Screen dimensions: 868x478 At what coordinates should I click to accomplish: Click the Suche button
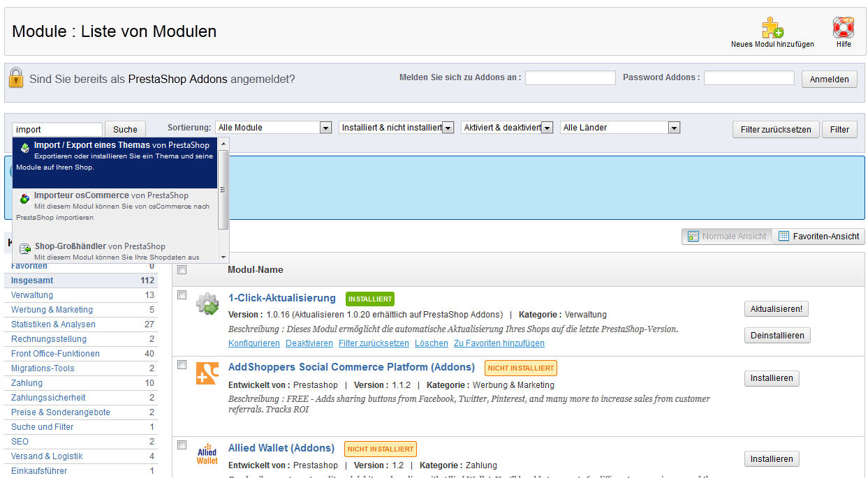pos(126,129)
